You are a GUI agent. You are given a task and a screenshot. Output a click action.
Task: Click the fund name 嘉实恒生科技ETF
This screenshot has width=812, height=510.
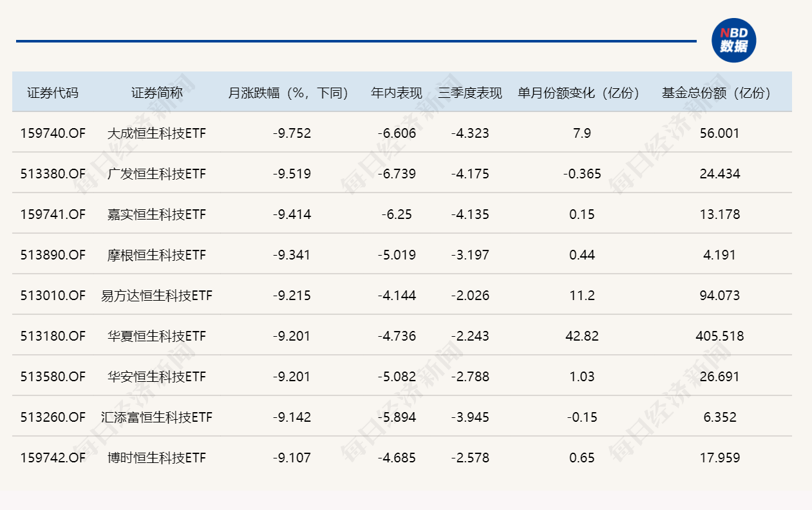tap(157, 214)
